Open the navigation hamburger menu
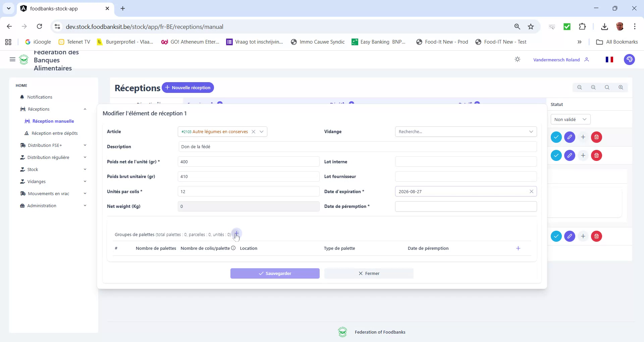The width and height of the screenshot is (644, 342). (x=12, y=59)
